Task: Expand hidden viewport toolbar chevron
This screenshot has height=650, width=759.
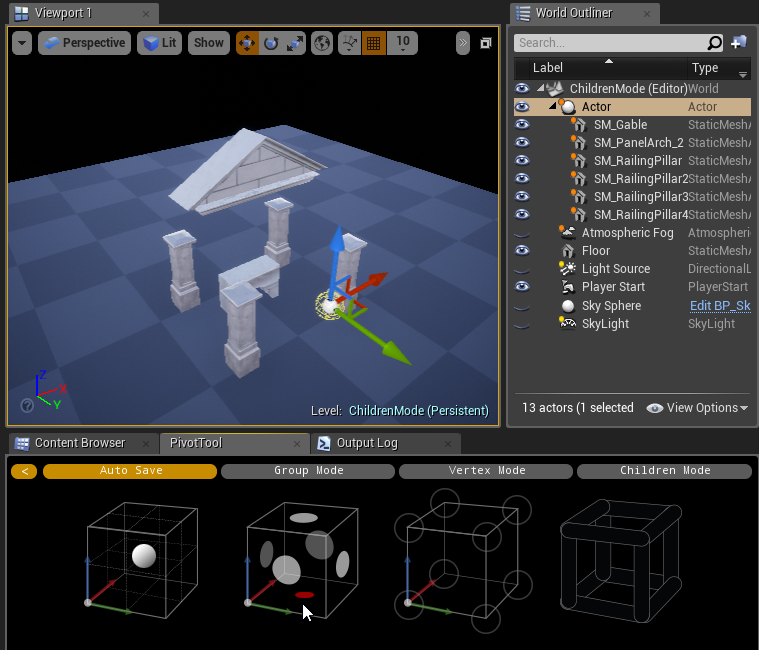Action: click(x=463, y=43)
